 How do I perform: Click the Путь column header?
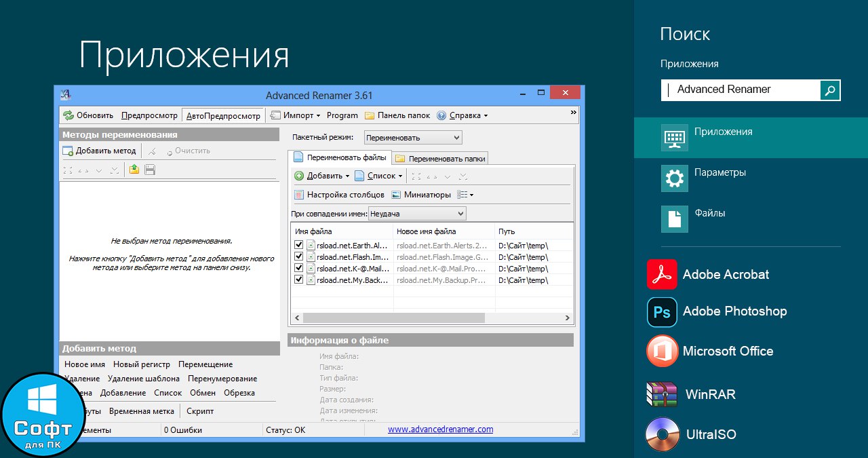[534, 231]
